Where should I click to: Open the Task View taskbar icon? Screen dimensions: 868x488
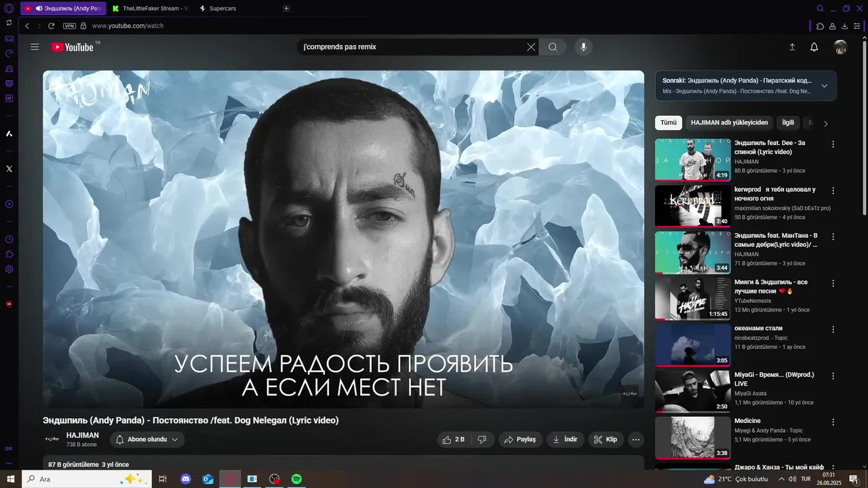coord(162,479)
